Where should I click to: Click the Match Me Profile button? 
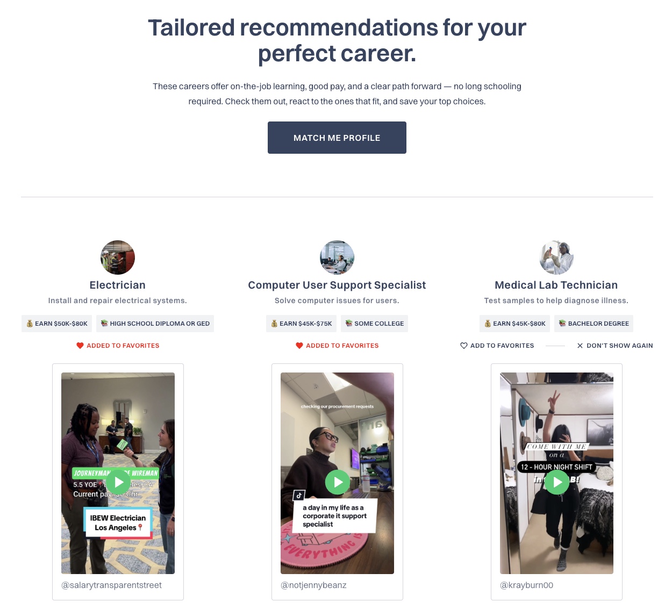[337, 138]
